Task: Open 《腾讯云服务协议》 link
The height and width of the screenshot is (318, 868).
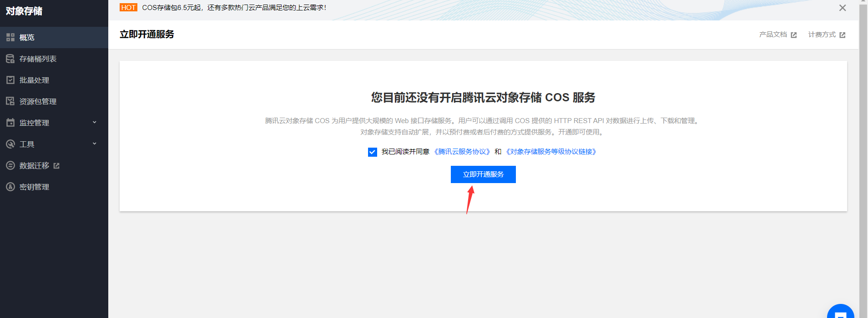Action: click(x=462, y=152)
